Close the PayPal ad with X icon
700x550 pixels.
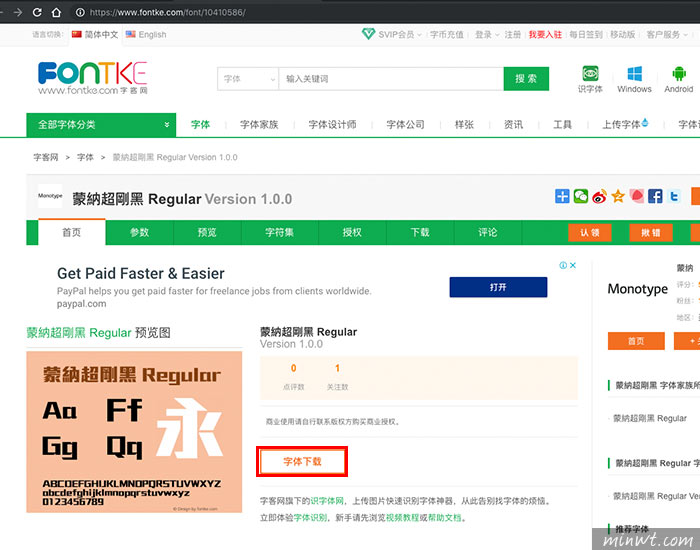[573, 265]
